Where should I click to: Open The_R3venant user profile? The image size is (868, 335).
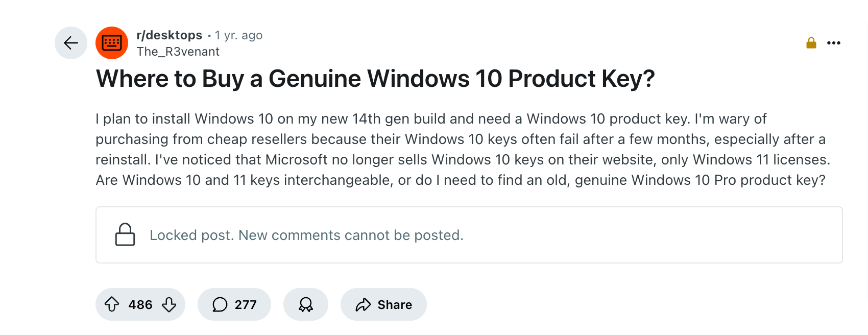pyautogui.click(x=178, y=52)
